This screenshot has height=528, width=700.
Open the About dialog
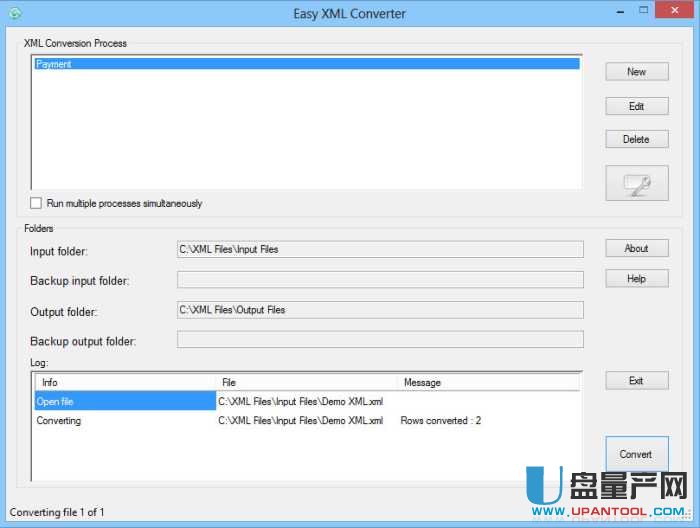636,248
